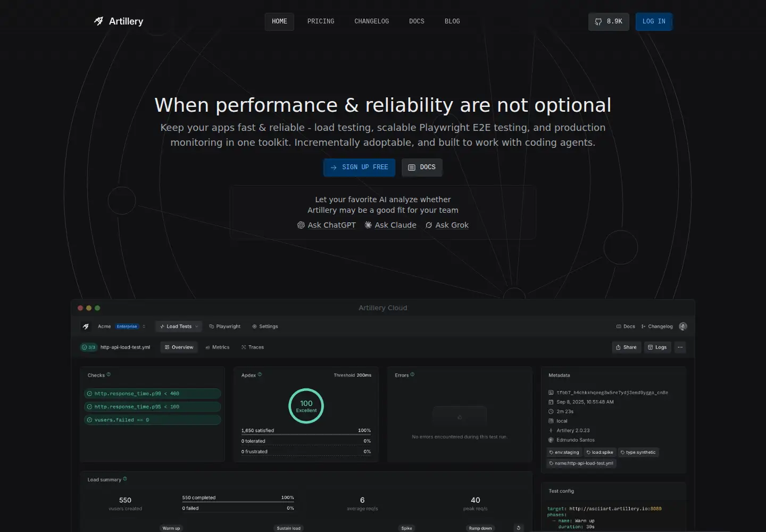Click the Artillery logo in the site header
Screen dimensions: 766x532
(119, 21)
